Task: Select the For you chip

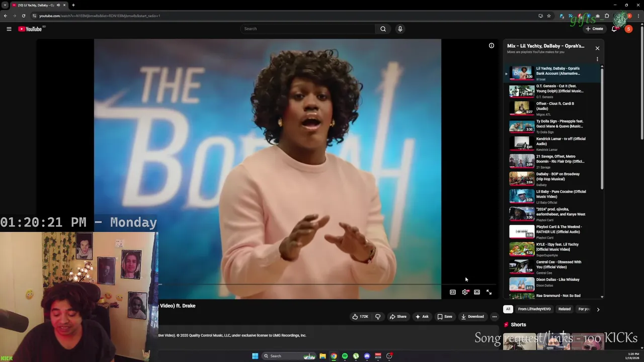Action: point(584,309)
